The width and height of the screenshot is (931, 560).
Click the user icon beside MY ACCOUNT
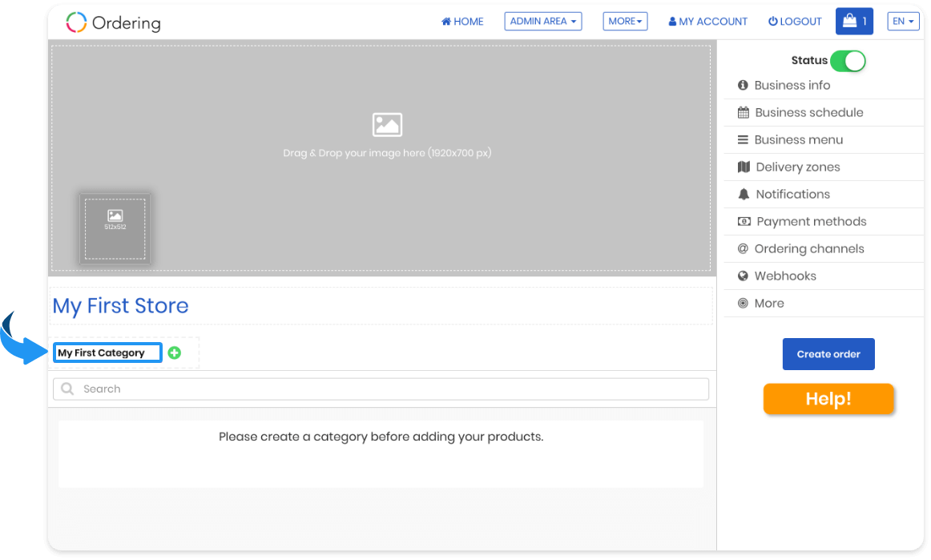[x=672, y=22]
